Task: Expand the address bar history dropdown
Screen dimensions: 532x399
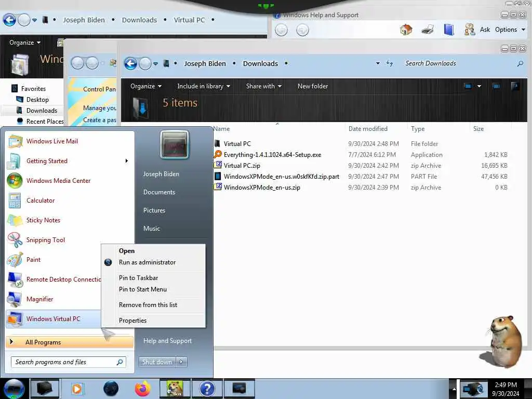Action: (378, 63)
